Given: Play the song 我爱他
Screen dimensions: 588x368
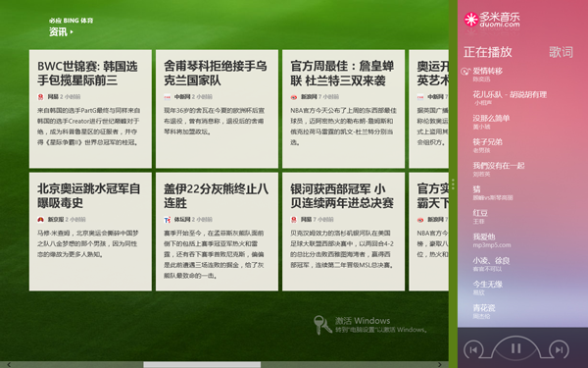Looking at the screenshot, I should point(484,237).
